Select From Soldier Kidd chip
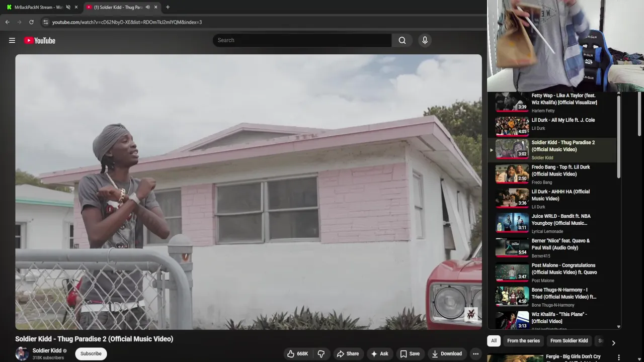Screen dimensions: 644x362 pos(569,341)
